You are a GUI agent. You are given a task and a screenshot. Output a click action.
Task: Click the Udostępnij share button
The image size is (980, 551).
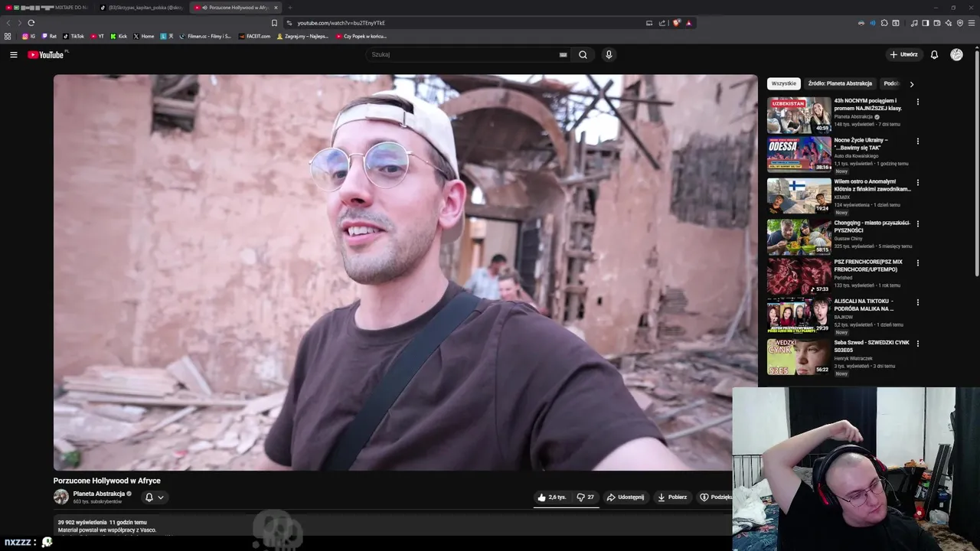(x=626, y=497)
